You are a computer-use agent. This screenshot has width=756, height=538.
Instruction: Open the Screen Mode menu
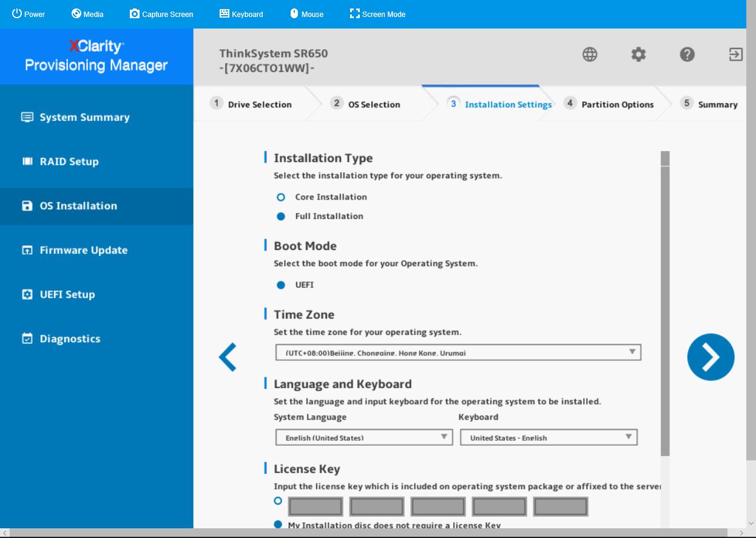tap(377, 14)
